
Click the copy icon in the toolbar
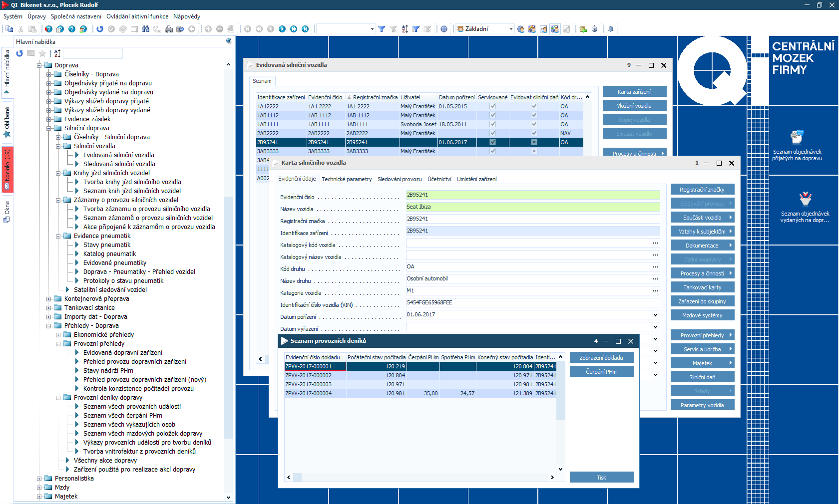coord(9,29)
